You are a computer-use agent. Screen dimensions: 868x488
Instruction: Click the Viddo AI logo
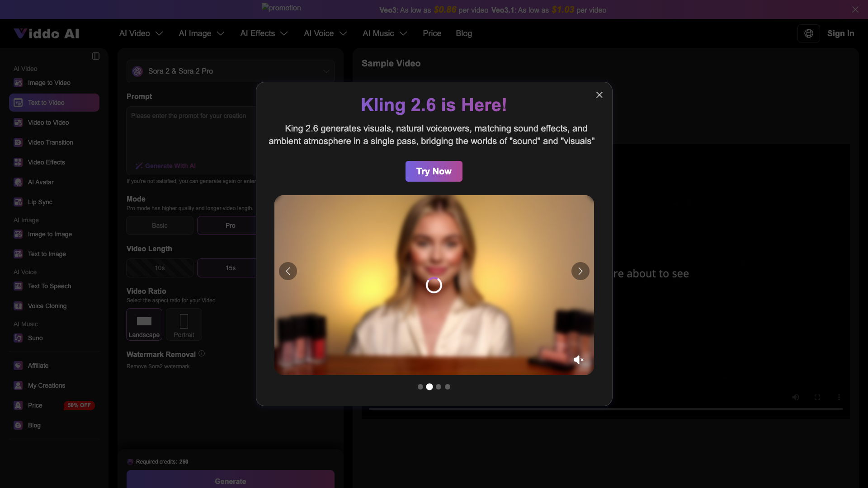pos(46,33)
